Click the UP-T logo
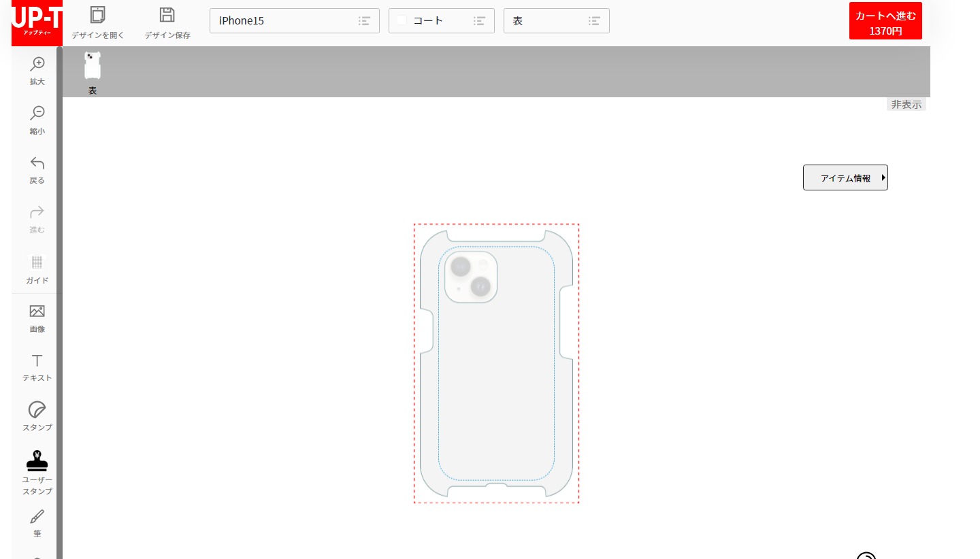The width and height of the screenshot is (980, 559). 37,22
